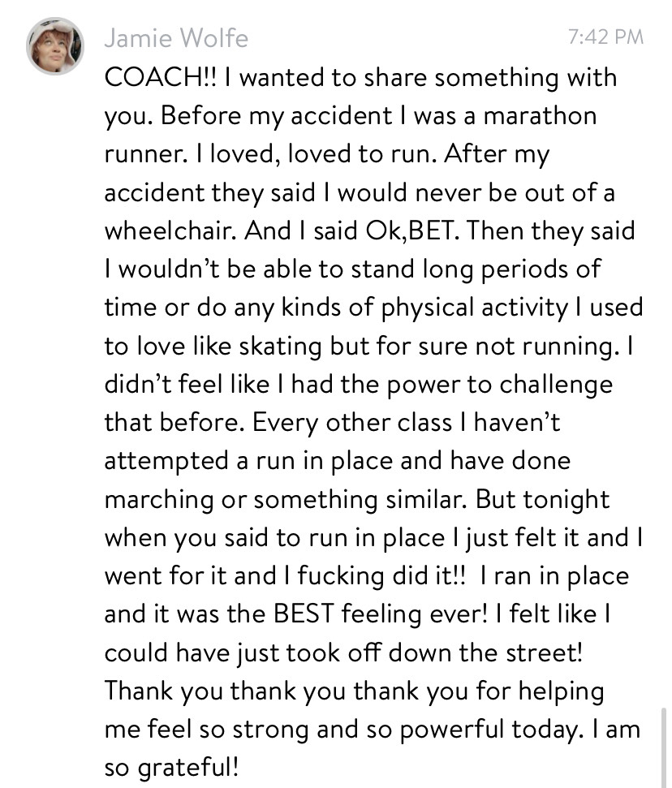Click the closing words so grateful!
Screen dimensions: 672x788
171,768
